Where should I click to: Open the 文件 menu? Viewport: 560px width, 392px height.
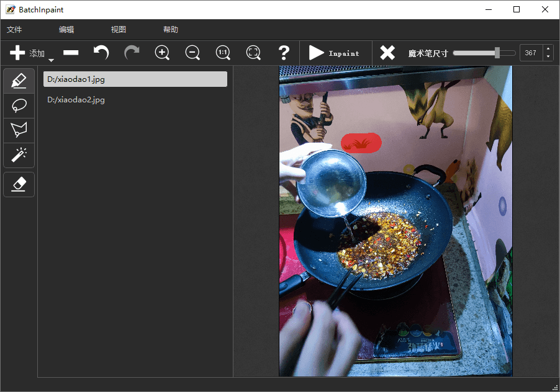(x=14, y=30)
